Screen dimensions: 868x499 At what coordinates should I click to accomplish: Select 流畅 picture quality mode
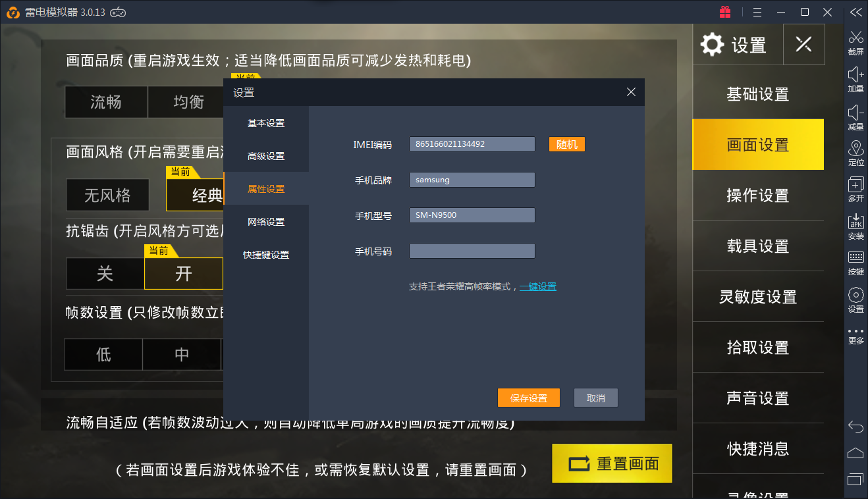click(106, 102)
